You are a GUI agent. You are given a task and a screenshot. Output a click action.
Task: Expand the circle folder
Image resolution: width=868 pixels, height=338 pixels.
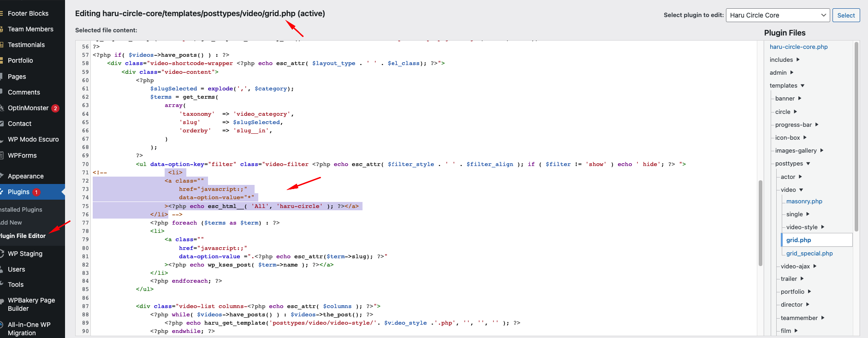point(786,112)
